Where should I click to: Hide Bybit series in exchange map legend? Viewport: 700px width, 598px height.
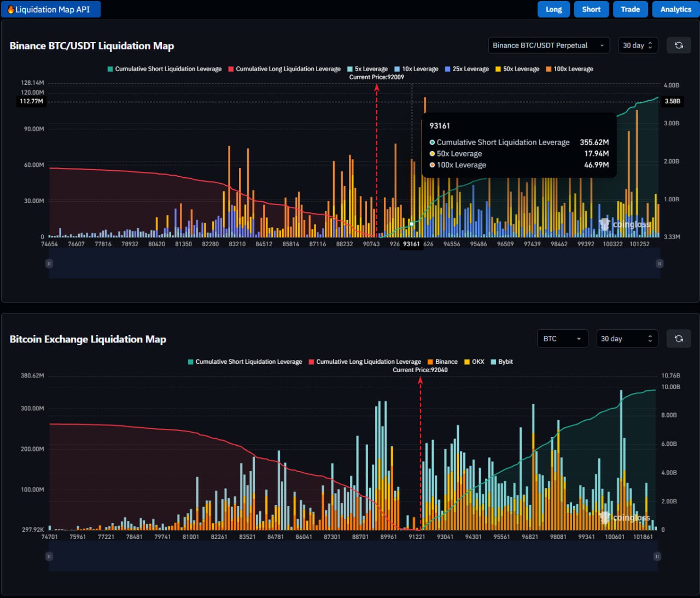[x=501, y=362]
